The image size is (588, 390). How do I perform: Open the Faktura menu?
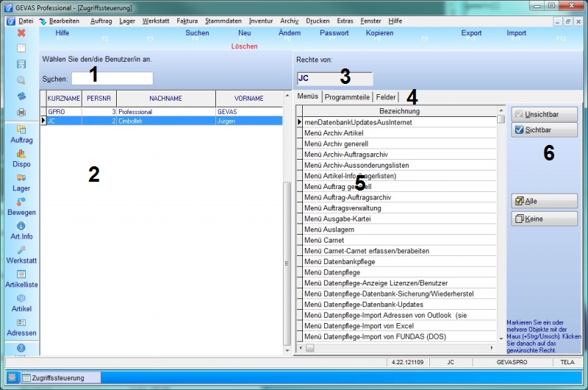coord(187,21)
